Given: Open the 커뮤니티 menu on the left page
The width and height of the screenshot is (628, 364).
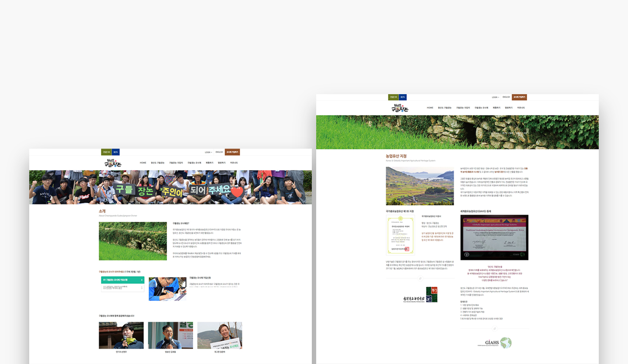Looking at the screenshot, I should pos(234,163).
